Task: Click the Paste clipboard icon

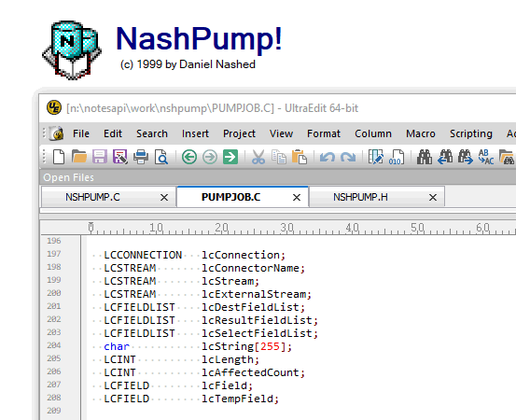Action: [x=300, y=157]
